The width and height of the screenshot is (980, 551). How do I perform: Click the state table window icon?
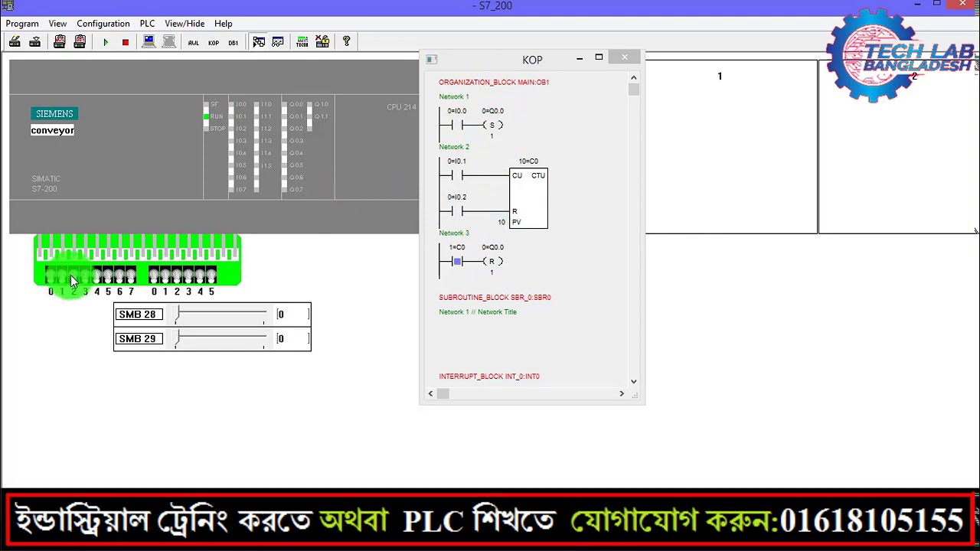click(278, 42)
